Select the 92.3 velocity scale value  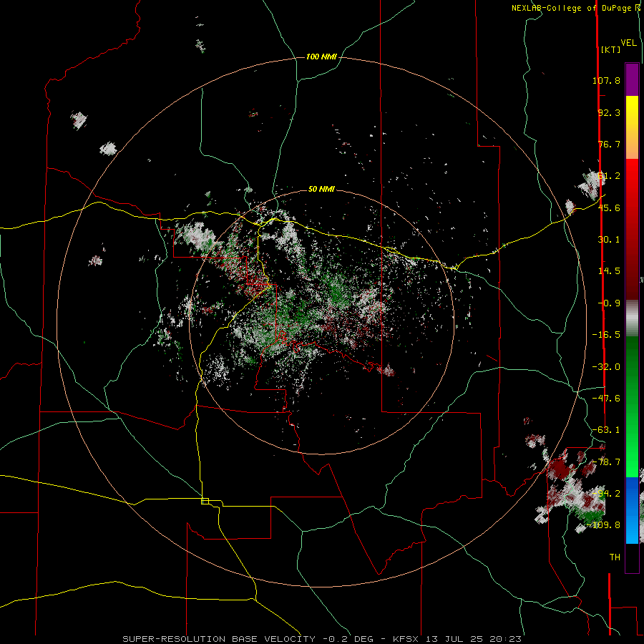(x=609, y=112)
